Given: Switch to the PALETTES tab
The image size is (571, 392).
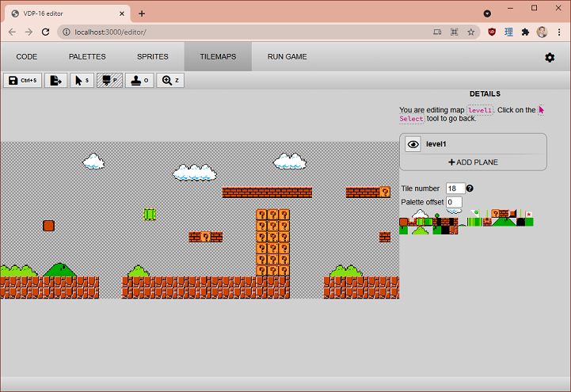Looking at the screenshot, I should 87,57.
